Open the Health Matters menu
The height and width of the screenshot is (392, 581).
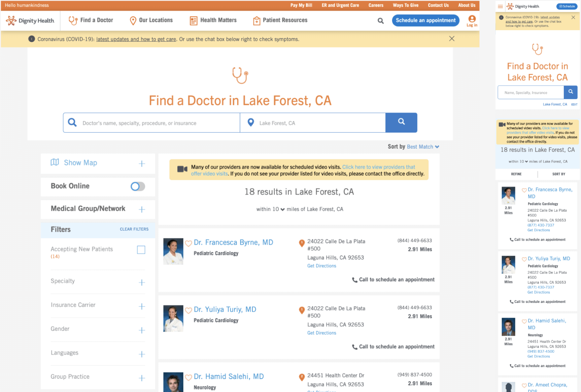pos(213,20)
